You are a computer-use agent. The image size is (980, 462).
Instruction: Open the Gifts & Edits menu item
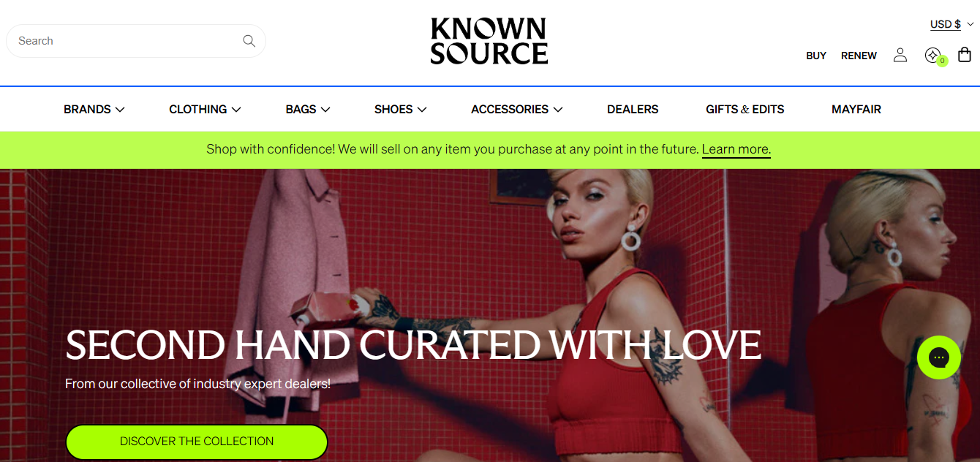[x=745, y=110]
